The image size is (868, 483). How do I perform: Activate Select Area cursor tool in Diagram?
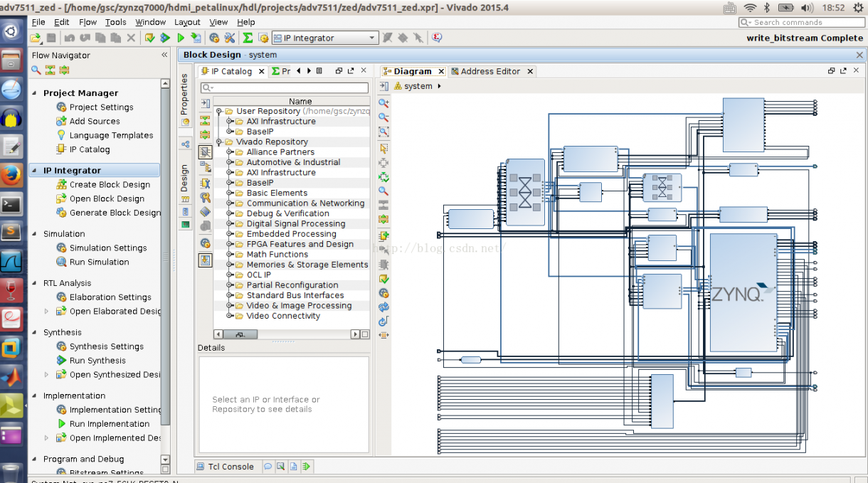pyautogui.click(x=383, y=148)
